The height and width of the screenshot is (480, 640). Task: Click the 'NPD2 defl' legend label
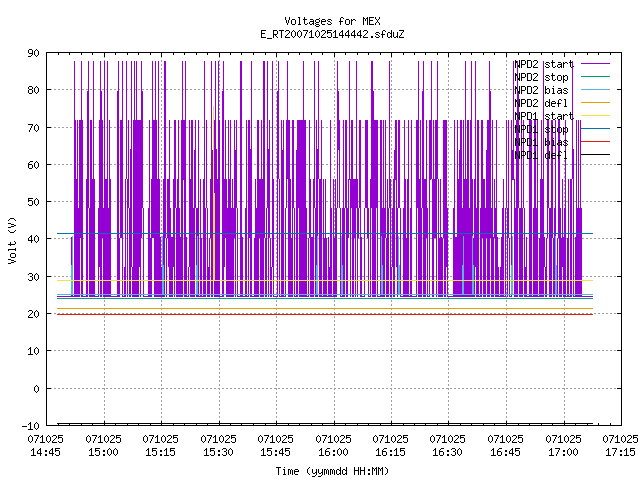(541, 103)
